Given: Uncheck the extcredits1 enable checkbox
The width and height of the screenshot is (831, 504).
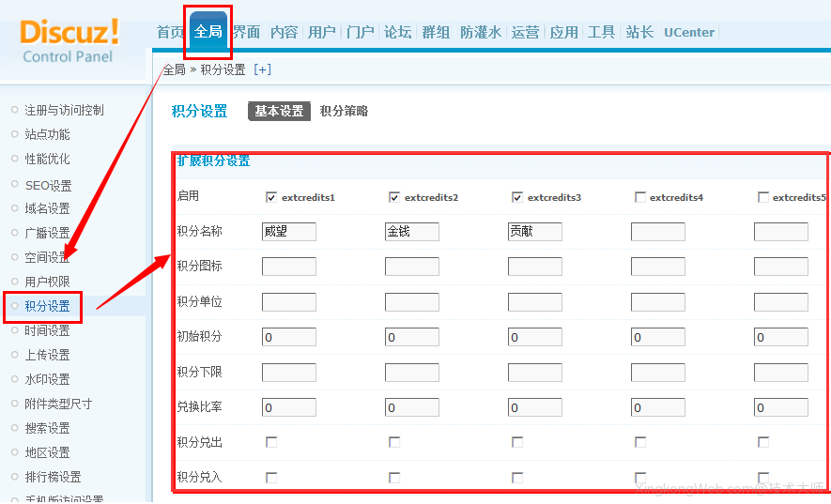Looking at the screenshot, I should point(271,198).
